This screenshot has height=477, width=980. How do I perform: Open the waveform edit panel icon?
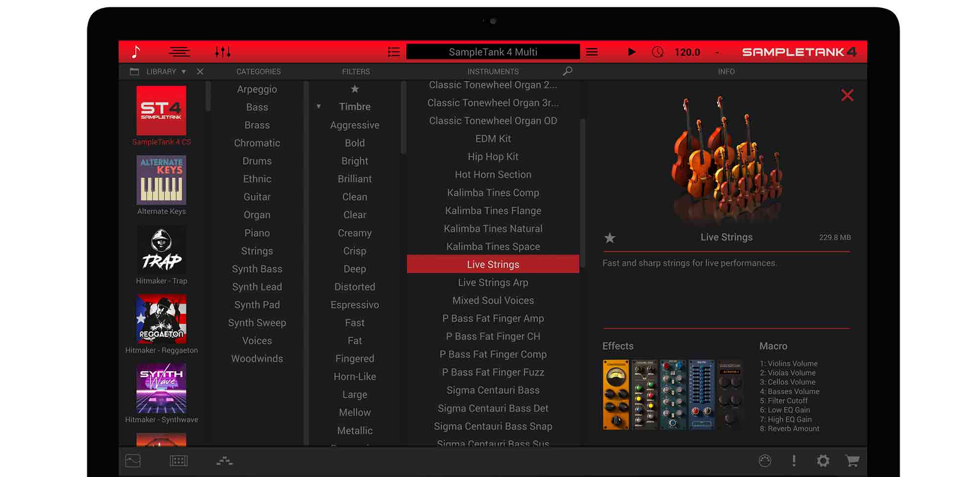[x=133, y=461]
